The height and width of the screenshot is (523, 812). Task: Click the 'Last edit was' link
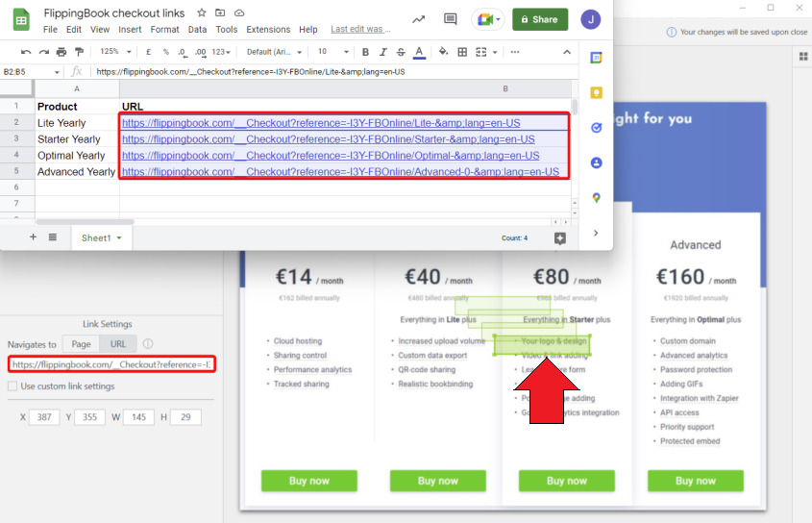pos(360,29)
